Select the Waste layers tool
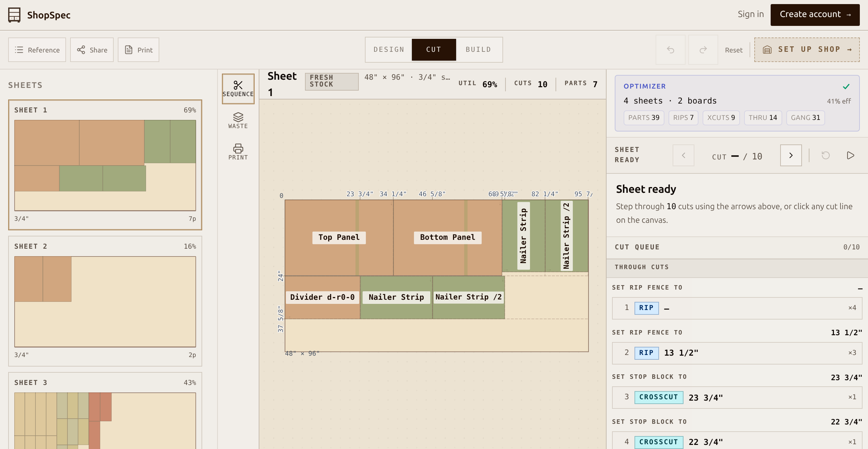This screenshot has width=868, height=449. pos(238,121)
